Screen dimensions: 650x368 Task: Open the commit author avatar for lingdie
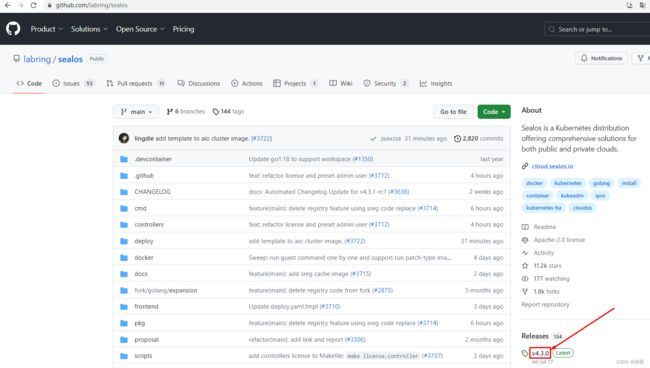[124, 138]
